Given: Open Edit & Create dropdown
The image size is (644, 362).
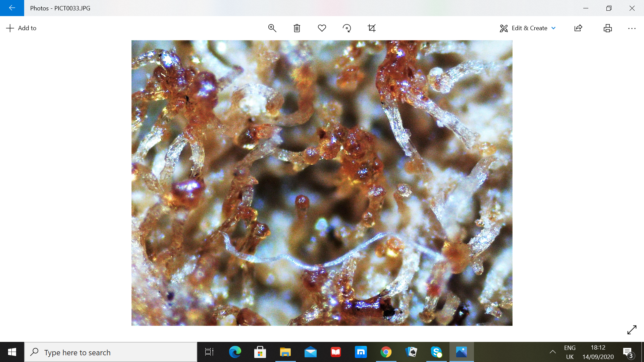Looking at the screenshot, I should point(528,28).
